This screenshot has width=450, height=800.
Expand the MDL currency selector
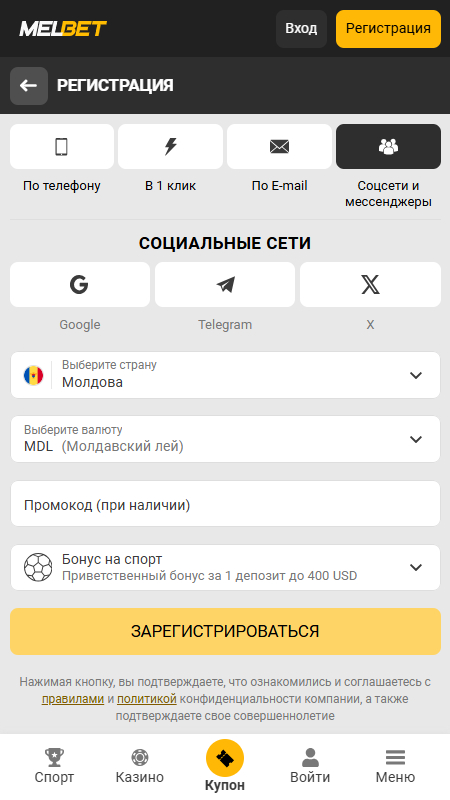(225, 439)
